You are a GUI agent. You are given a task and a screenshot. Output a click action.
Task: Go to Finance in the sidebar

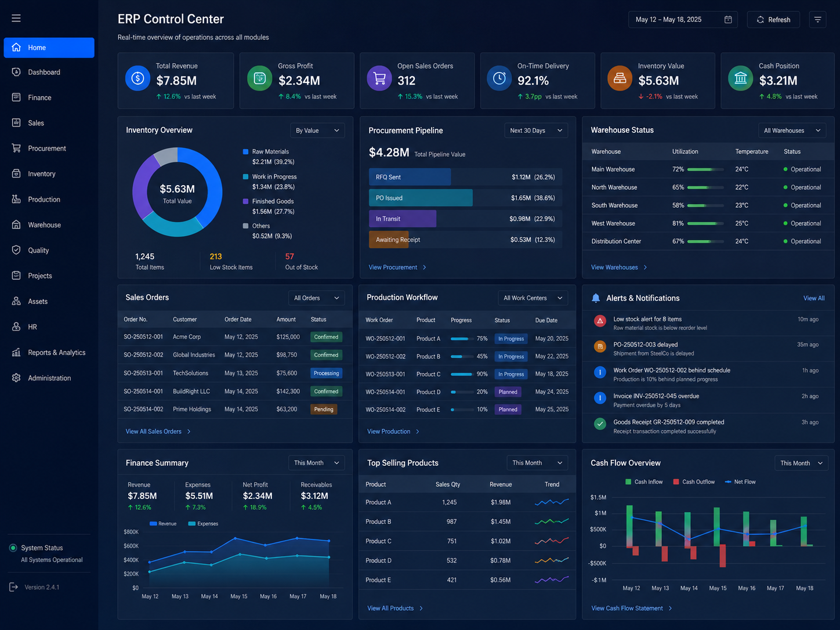tap(49, 97)
